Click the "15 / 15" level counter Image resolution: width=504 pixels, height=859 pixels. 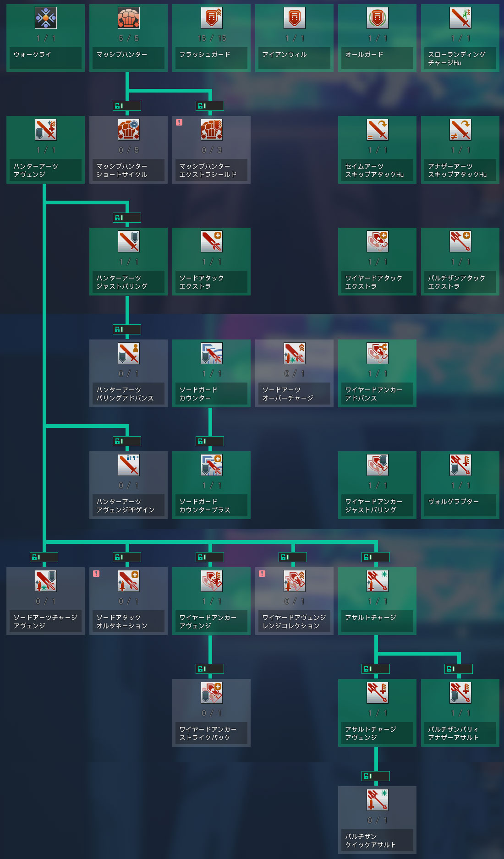[212, 38]
